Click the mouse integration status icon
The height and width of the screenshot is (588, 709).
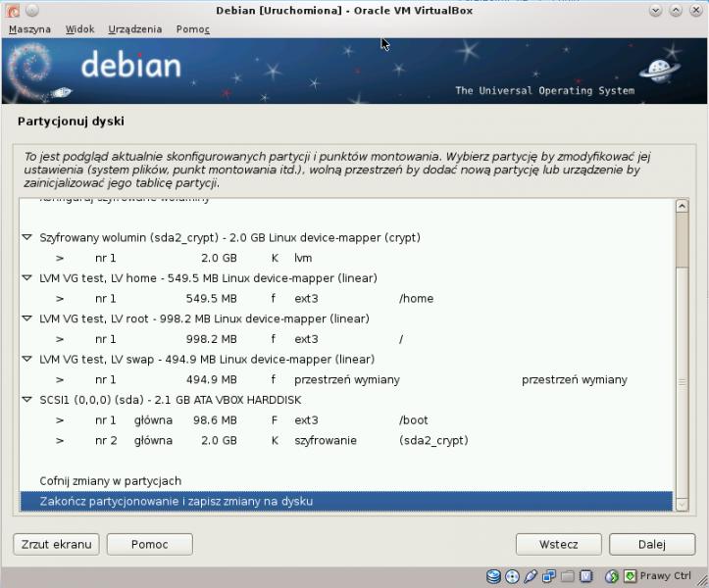click(x=612, y=576)
